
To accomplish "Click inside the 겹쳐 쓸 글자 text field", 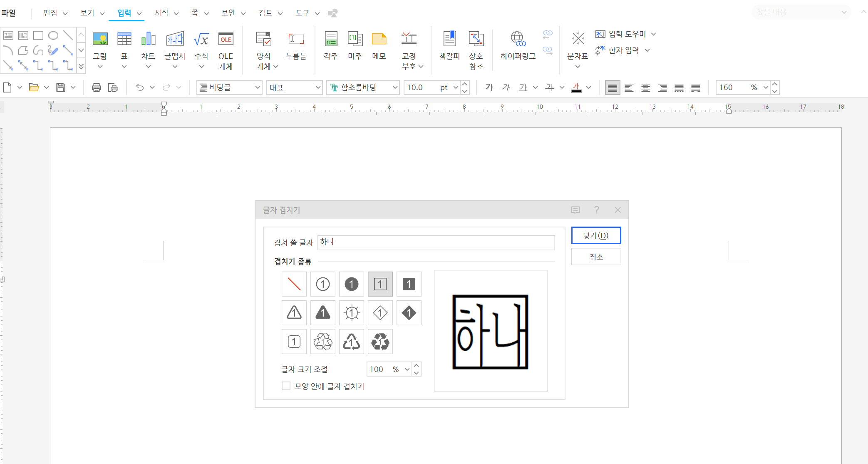I will pos(436,242).
